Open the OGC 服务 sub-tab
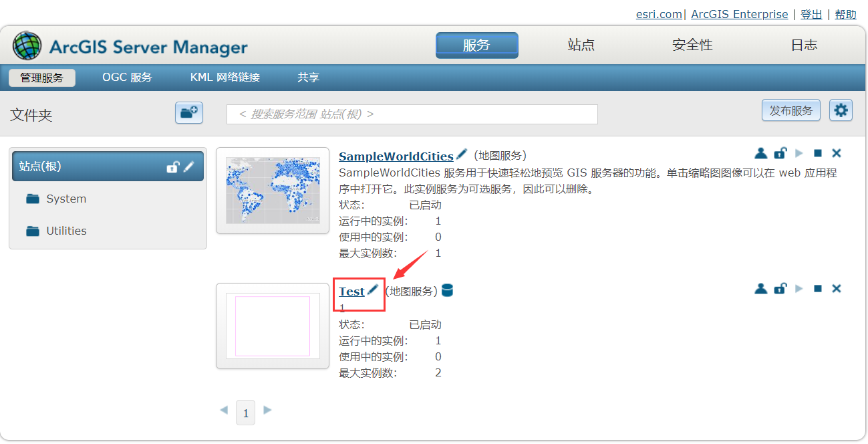 (127, 78)
